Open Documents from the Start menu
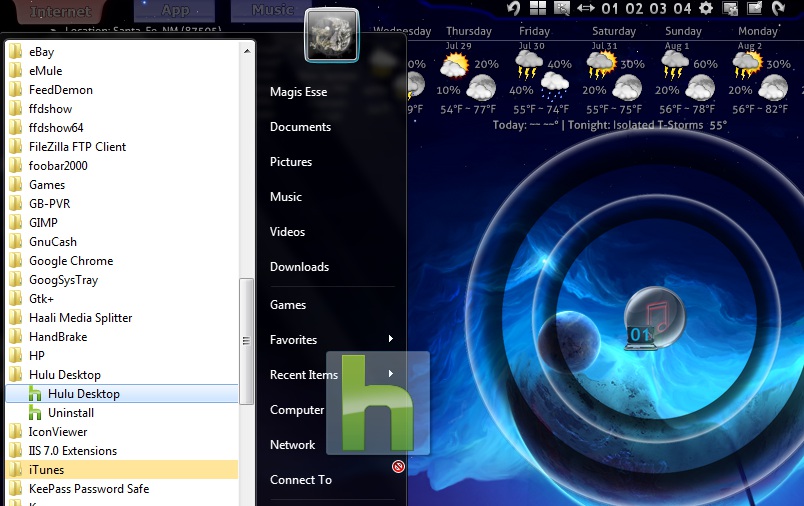This screenshot has height=506, width=804. [300, 127]
